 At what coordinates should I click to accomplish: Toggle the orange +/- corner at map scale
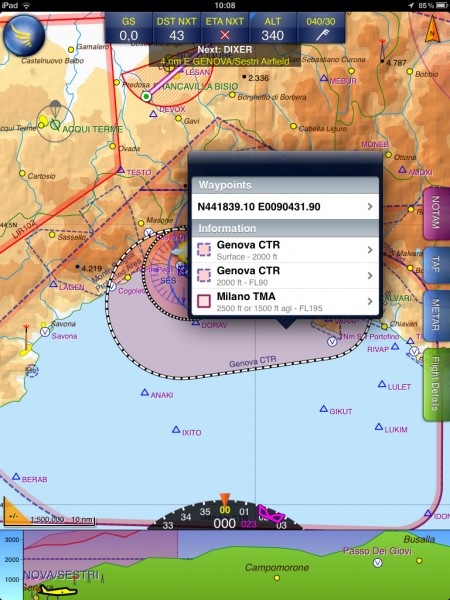(x=14, y=512)
